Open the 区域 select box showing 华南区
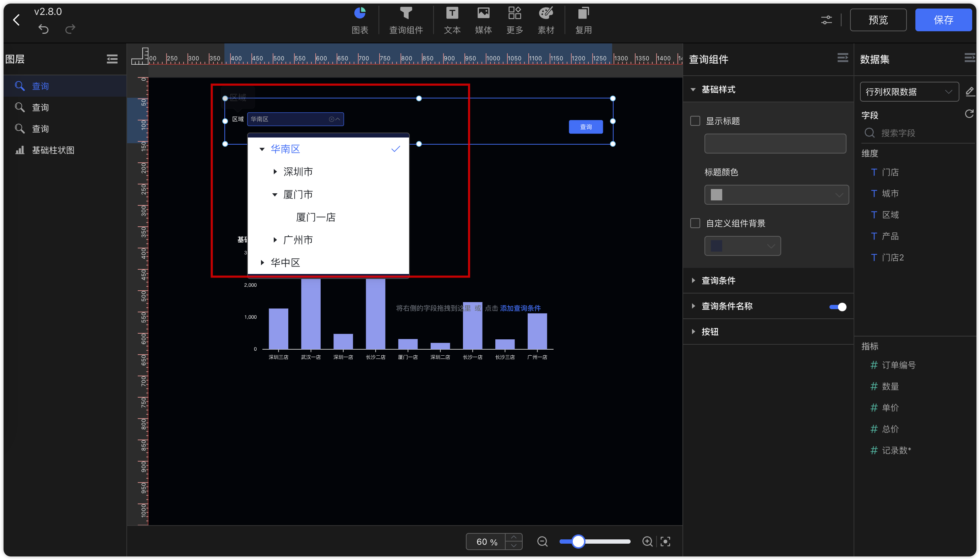 pos(295,119)
